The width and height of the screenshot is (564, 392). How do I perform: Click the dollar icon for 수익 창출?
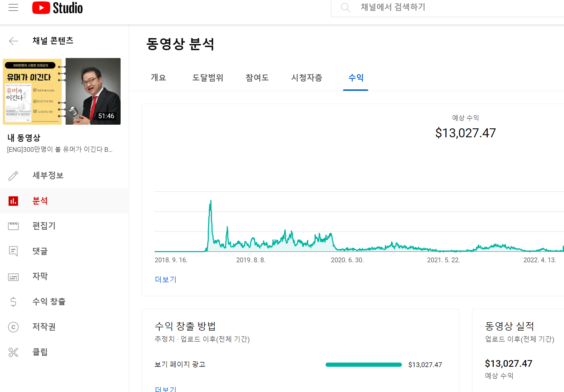coord(13,302)
